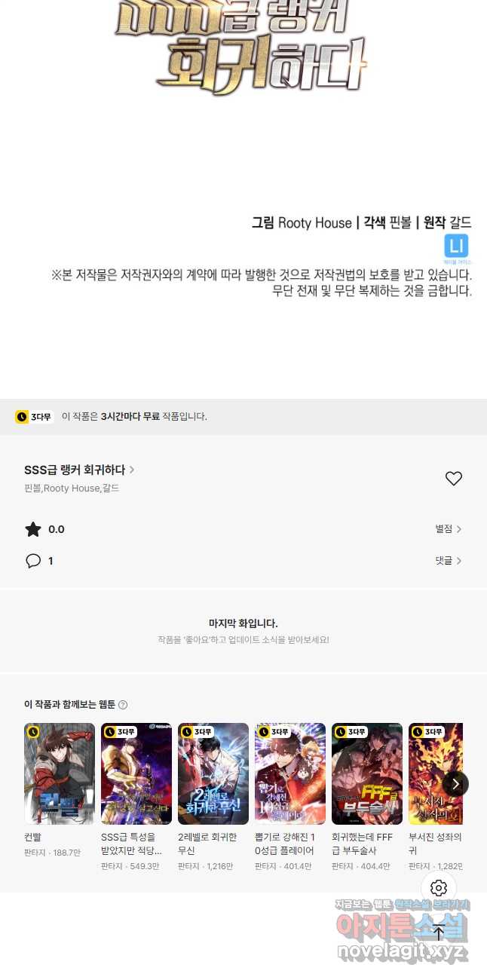Click the comment bubble icon
487x980 pixels.
[33, 561]
